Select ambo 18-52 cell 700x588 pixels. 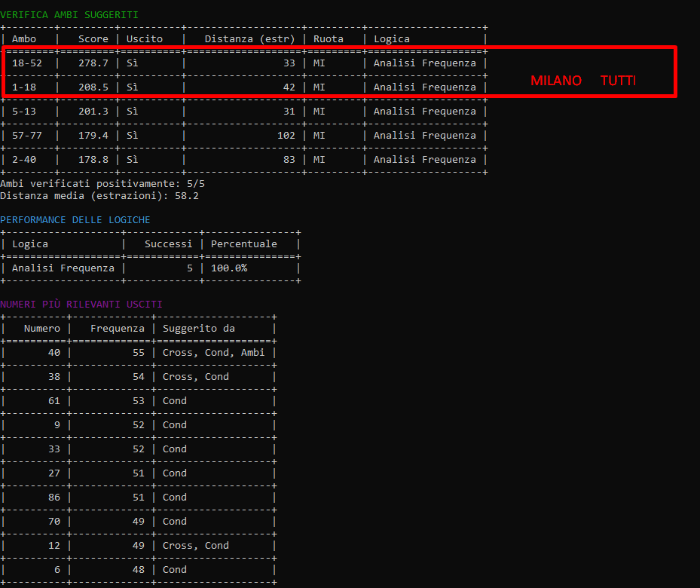pyautogui.click(x=27, y=63)
